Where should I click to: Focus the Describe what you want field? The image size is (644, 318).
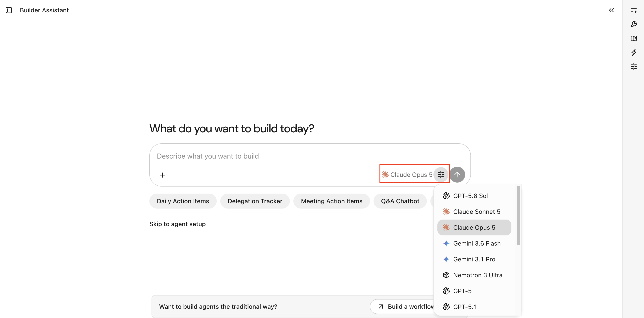pos(310,156)
